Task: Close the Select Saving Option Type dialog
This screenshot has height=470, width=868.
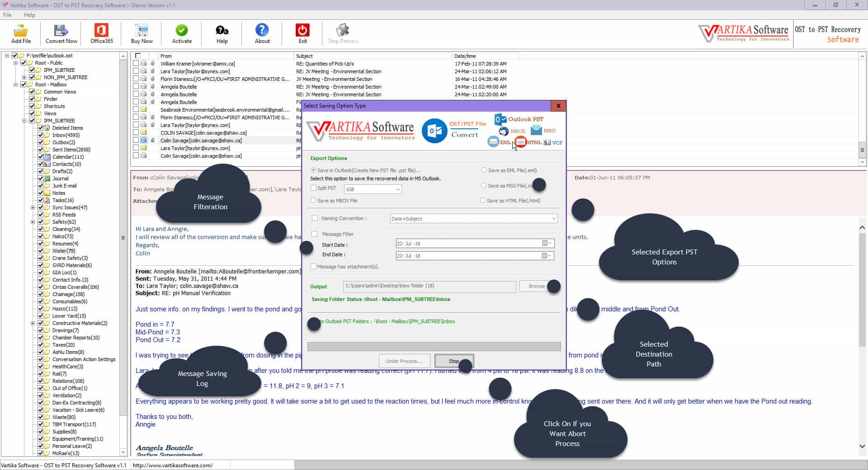Action: 558,106
